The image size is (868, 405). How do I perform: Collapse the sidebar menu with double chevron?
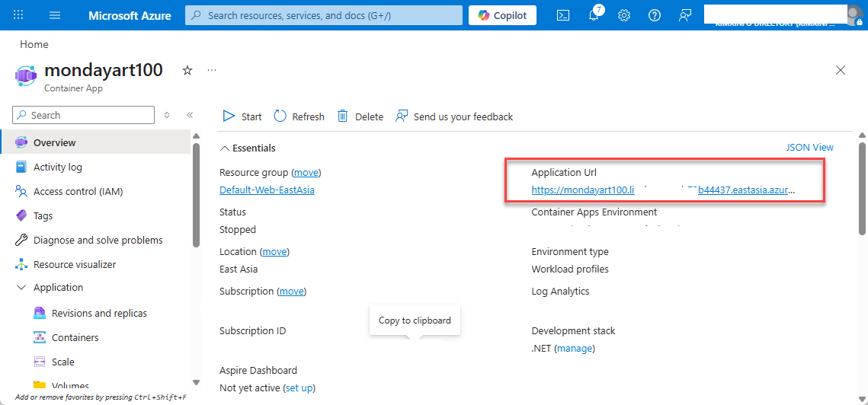[189, 115]
